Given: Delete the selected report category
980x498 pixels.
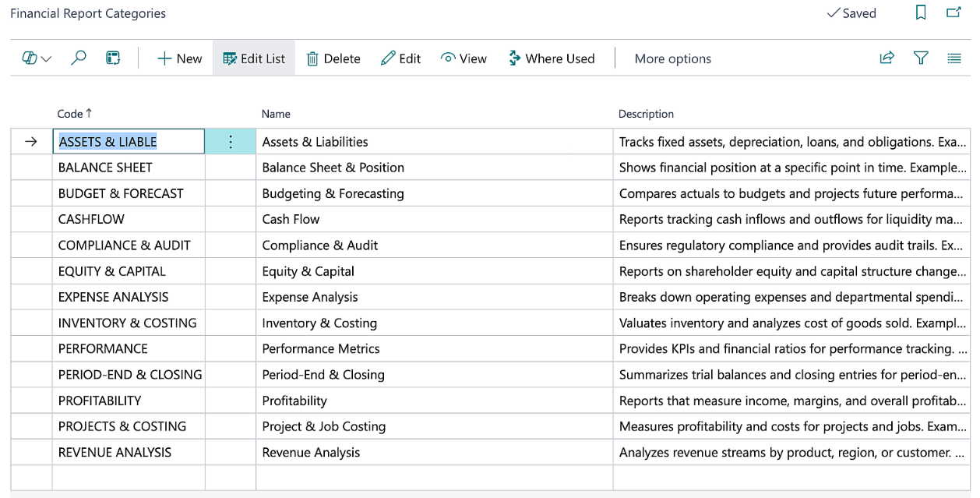Looking at the screenshot, I should [333, 58].
